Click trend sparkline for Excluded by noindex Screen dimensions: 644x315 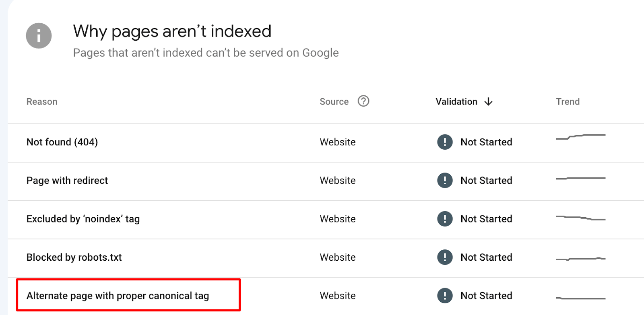[x=580, y=218]
